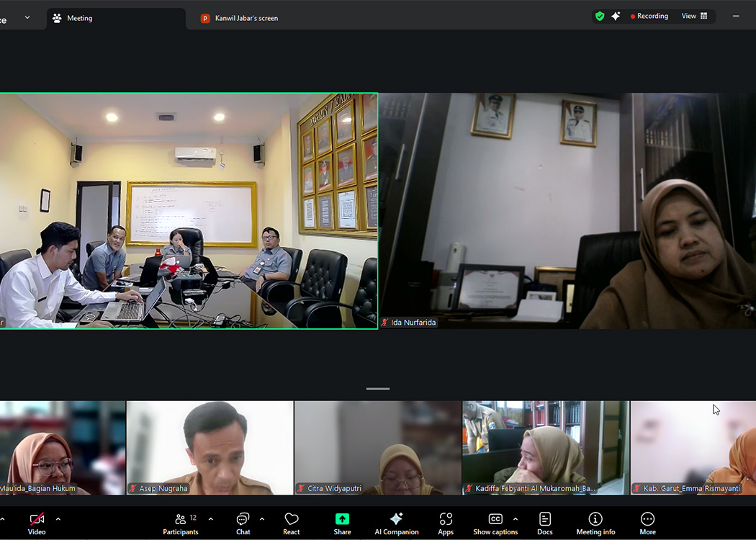
Task: Turn on the camera with Video button
Action: [37, 523]
